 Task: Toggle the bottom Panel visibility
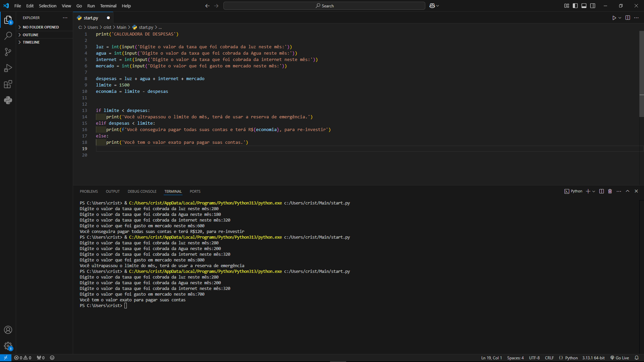coord(584,6)
